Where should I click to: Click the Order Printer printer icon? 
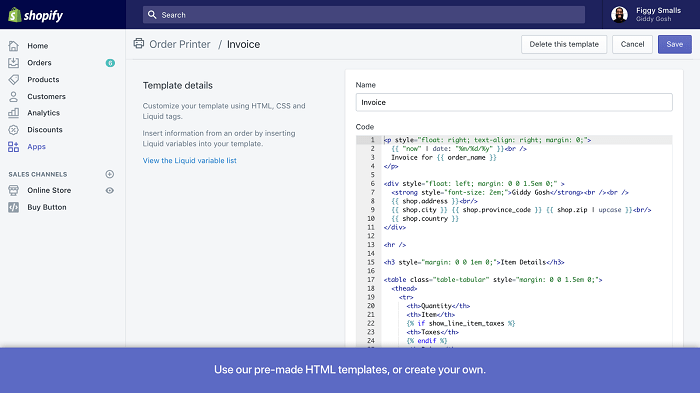tap(139, 43)
